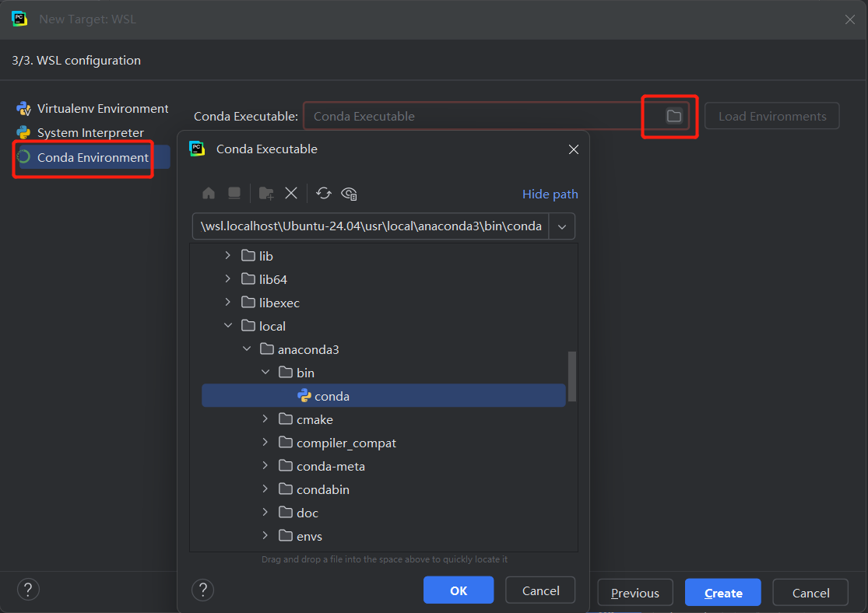The width and height of the screenshot is (868, 613).
Task: Create a new folder with toolbar icon
Action: [x=266, y=193]
